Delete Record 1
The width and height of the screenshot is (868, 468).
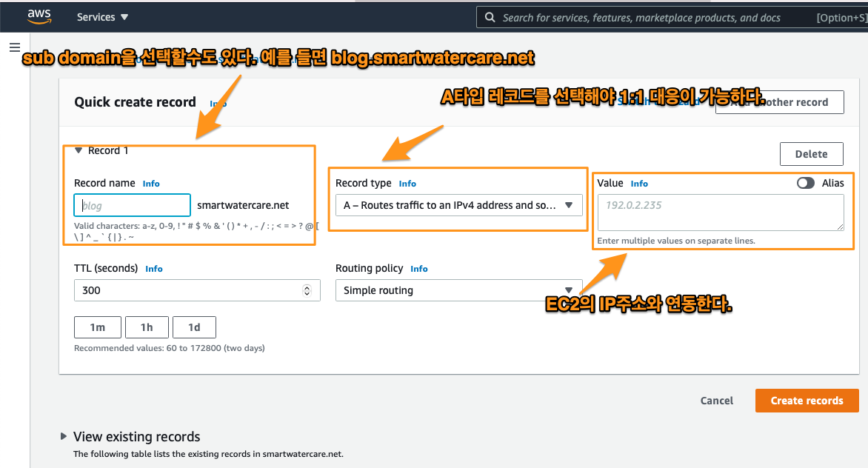pyautogui.click(x=811, y=154)
